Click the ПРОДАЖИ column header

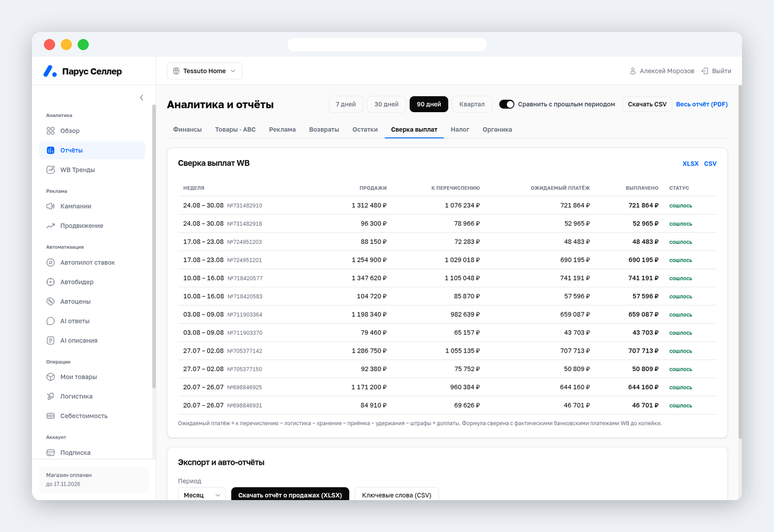pyautogui.click(x=373, y=188)
